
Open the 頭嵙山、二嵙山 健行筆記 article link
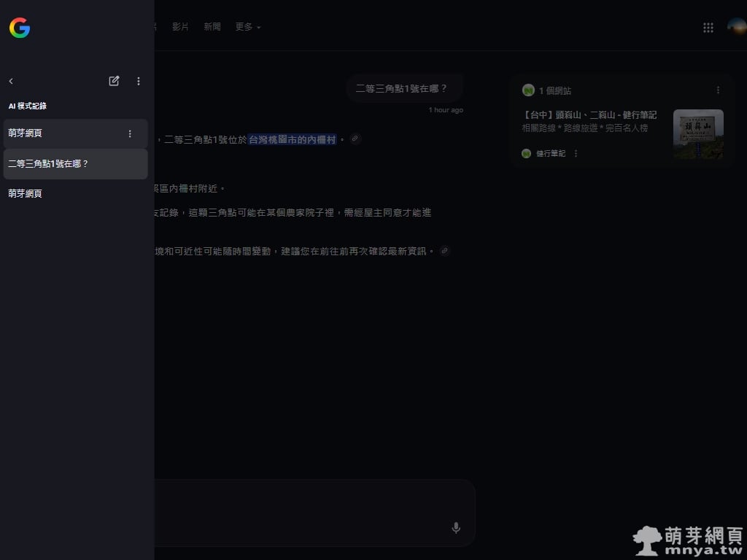[590, 115]
